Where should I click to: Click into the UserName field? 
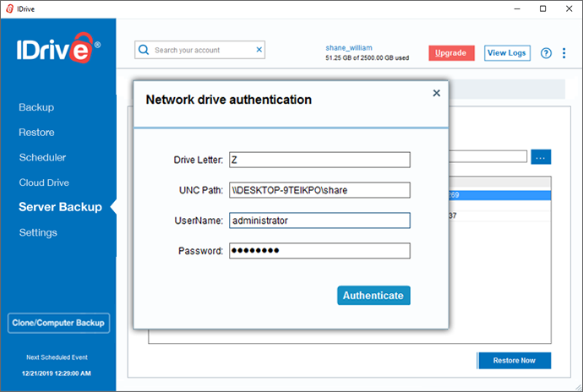click(319, 220)
